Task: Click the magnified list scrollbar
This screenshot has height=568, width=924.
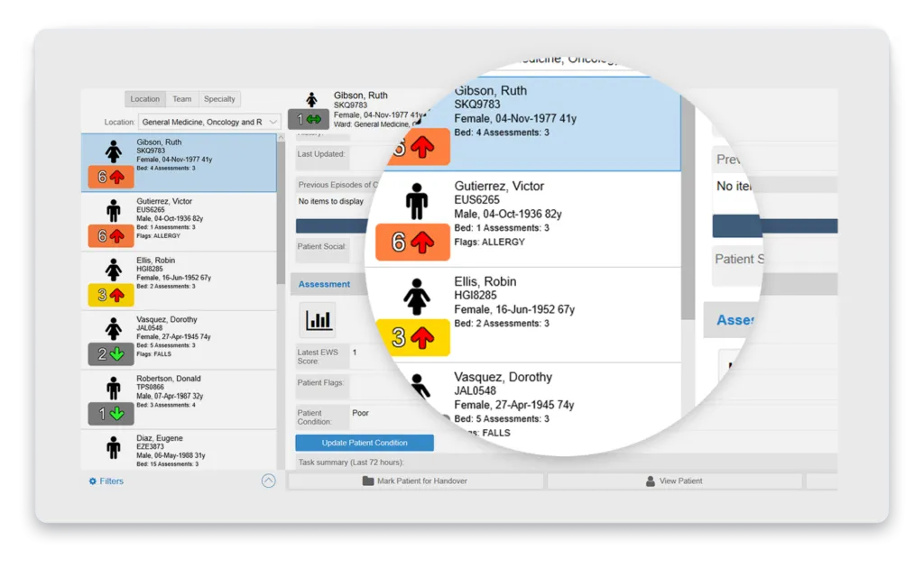Action: [x=688, y=209]
